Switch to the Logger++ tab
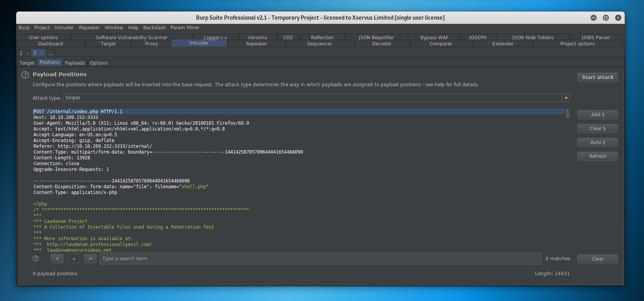The image size is (644, 301). point(215,37)
